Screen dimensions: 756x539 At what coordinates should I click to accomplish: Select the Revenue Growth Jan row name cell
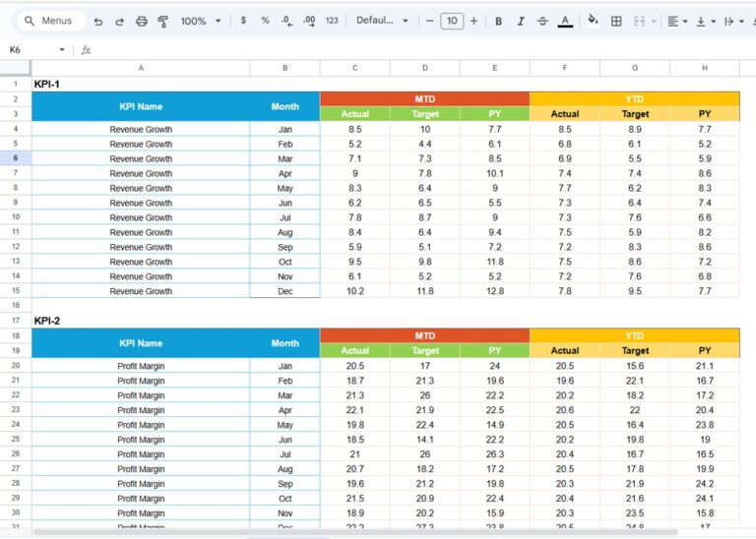point(141,129)
